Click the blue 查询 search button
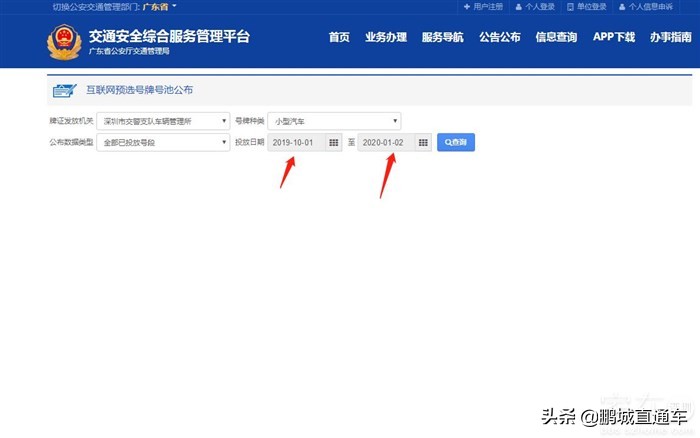The height and width of the screenshot is (438, 700). [456, 142]
